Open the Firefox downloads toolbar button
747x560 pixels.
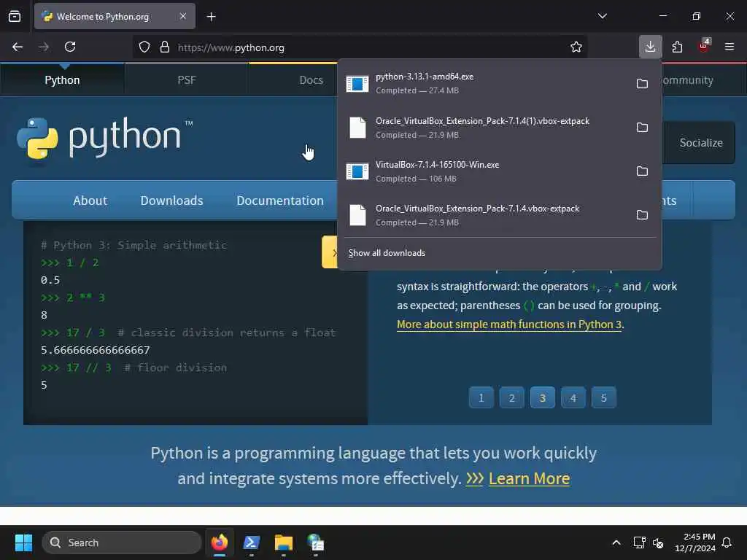pos(650,47)
